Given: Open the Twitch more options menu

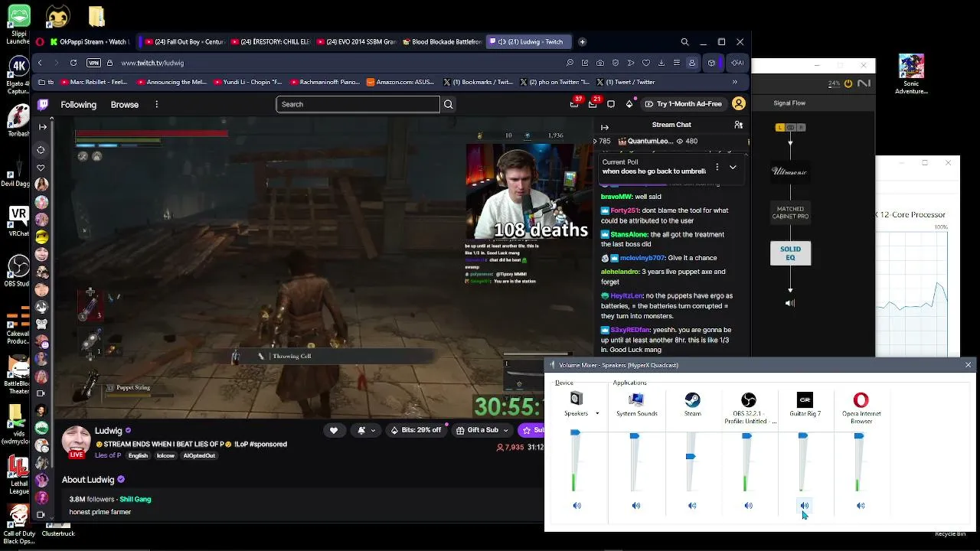Looking at the screenshot, I should [x=156, y=105].
